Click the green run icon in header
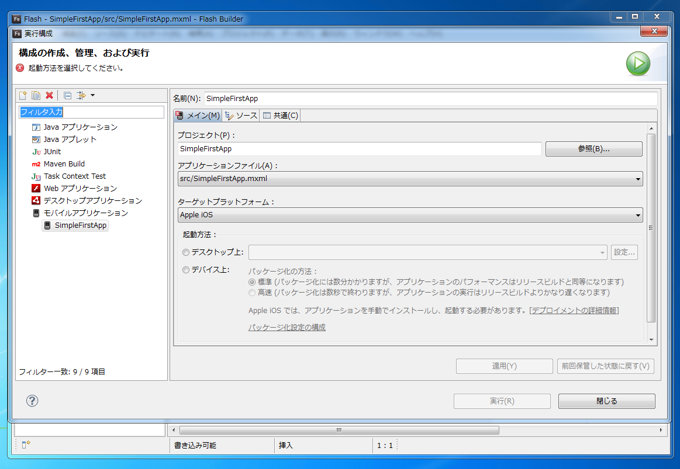Viewport: 680px width, 469px height. (638, 63)
